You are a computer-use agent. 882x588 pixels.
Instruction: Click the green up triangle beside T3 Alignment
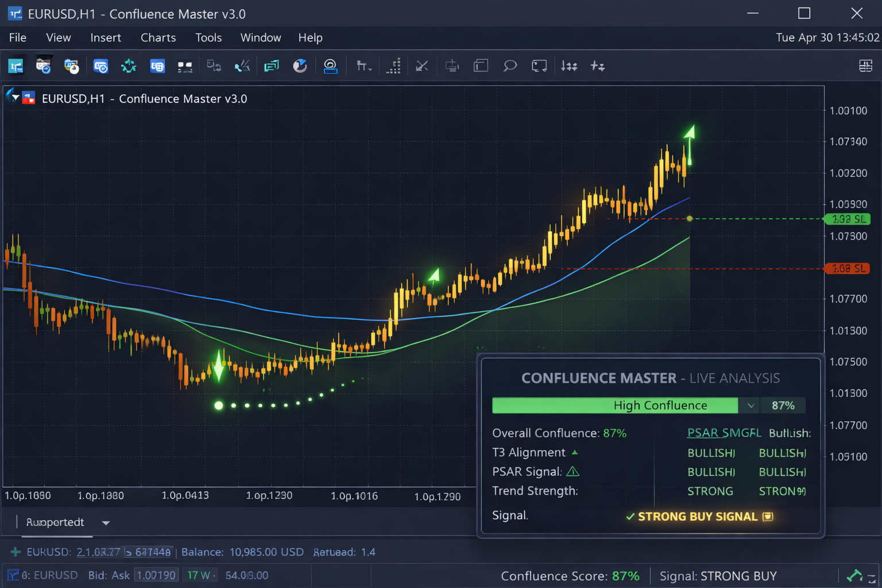tap(575, 452)
